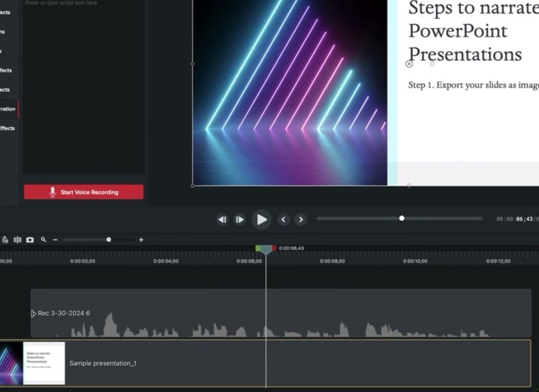Click the next clip chevron near playback controls
This screenshot has width=539, height=392.
click(301, 219)
